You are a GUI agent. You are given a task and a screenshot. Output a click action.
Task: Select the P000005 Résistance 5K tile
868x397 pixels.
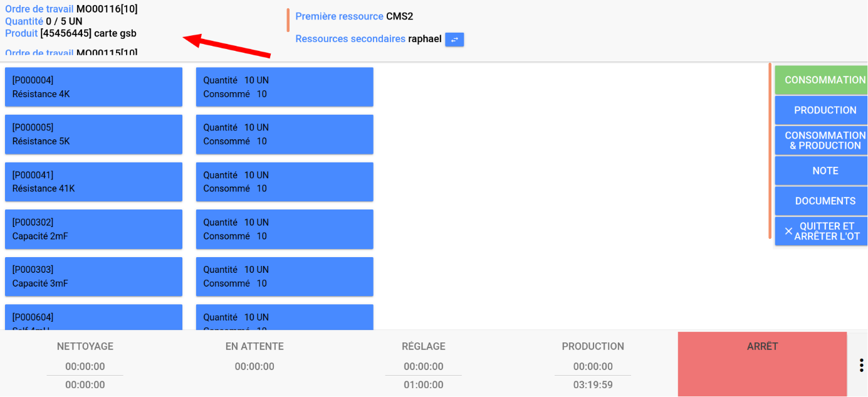click(x=93, y=134)
